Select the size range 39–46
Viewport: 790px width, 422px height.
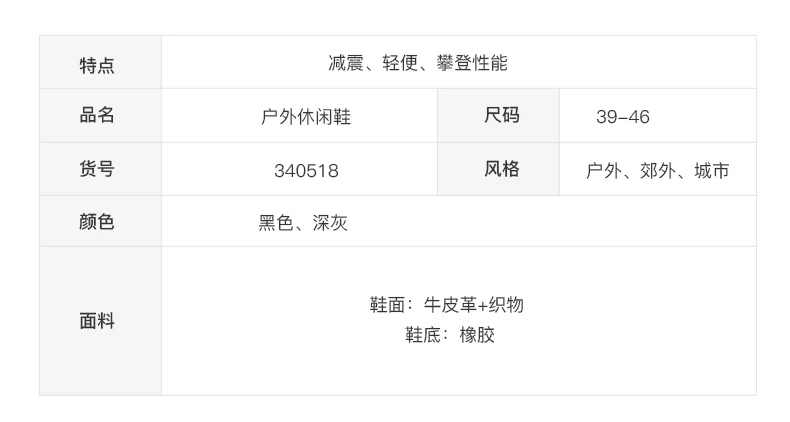pyautogui.click(x=622, y=117)
